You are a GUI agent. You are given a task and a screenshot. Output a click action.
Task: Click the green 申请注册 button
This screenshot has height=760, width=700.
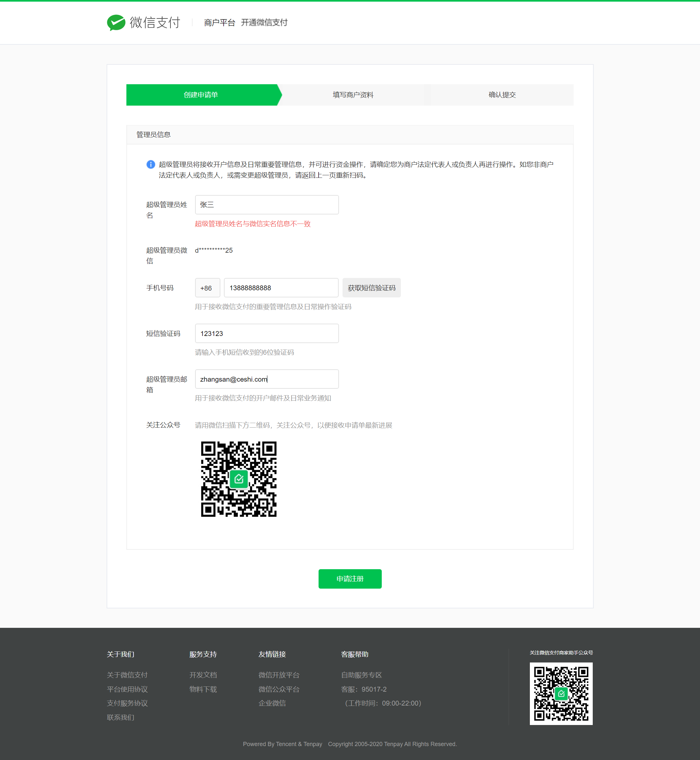[x=350, y=579]
